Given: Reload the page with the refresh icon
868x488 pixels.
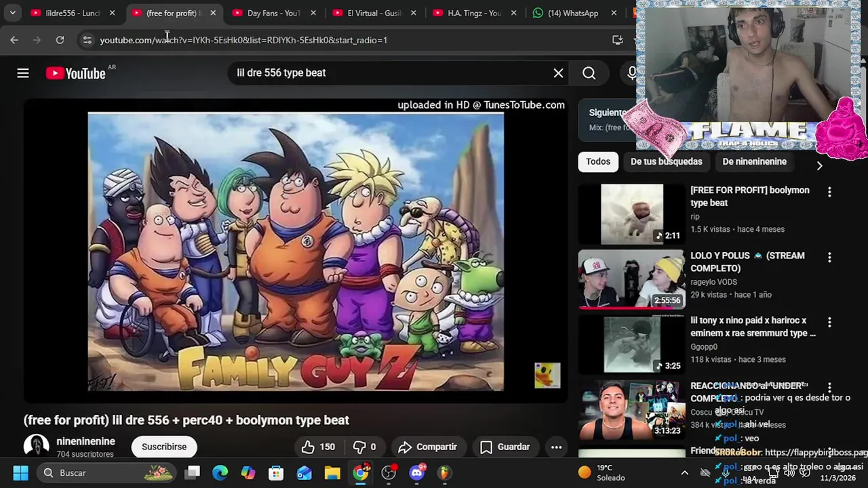Looking at the screenshot, I should [60, 40].
